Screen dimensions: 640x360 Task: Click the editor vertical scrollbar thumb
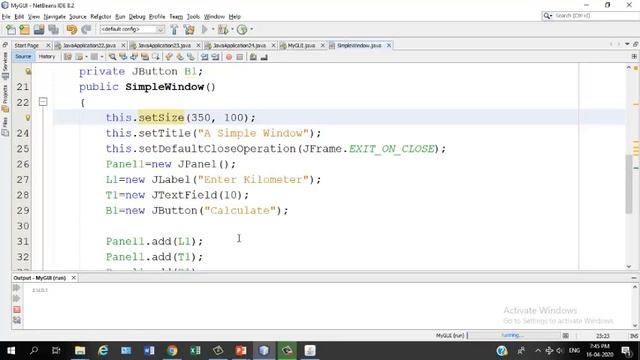click(629, 184)
